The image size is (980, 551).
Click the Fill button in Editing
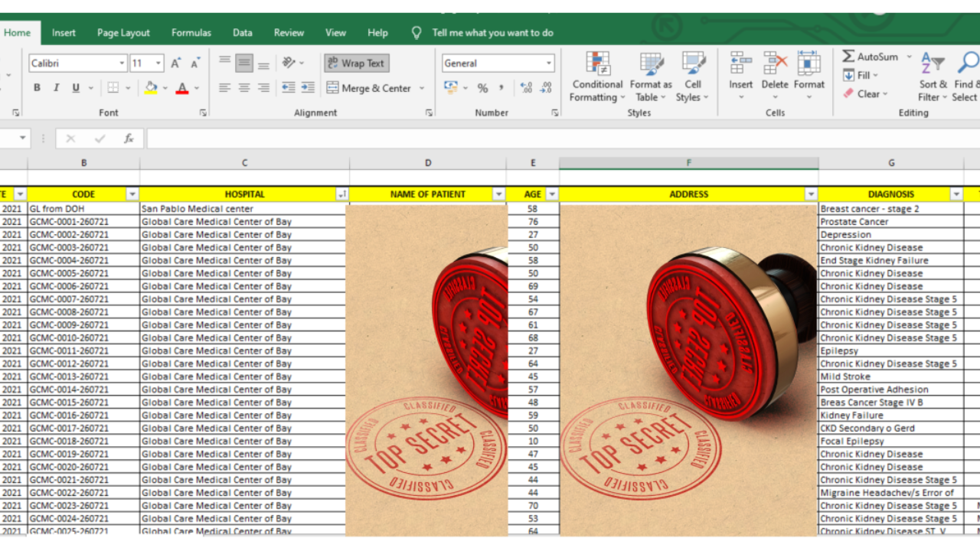pos(861,75)
